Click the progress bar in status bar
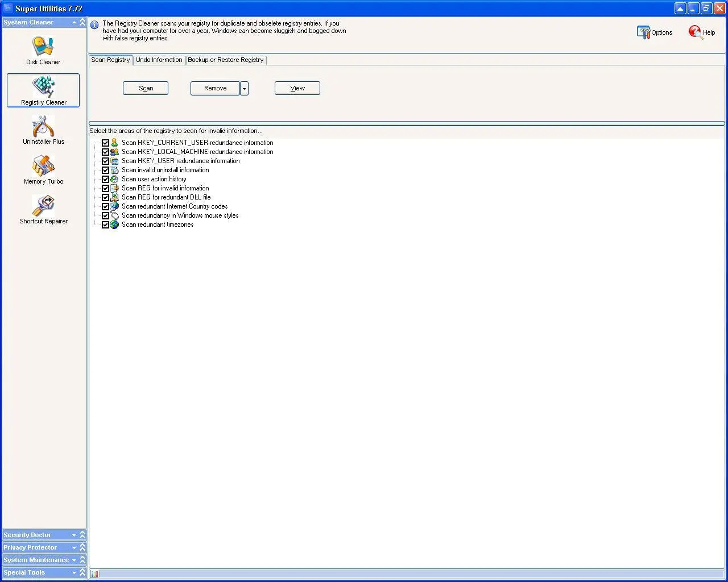The height and width of the screenshot is (582, 728). point(412,574)
